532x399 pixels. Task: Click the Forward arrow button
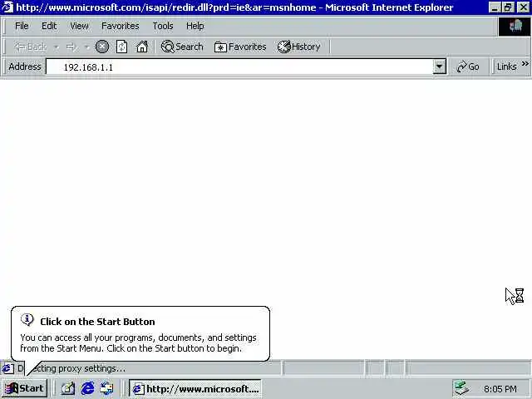pos(71,47)
